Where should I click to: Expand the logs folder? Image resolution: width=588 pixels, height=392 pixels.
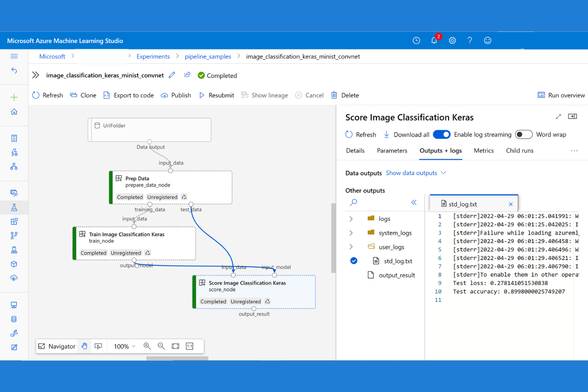pyautogui.click(x=351, y=219)
